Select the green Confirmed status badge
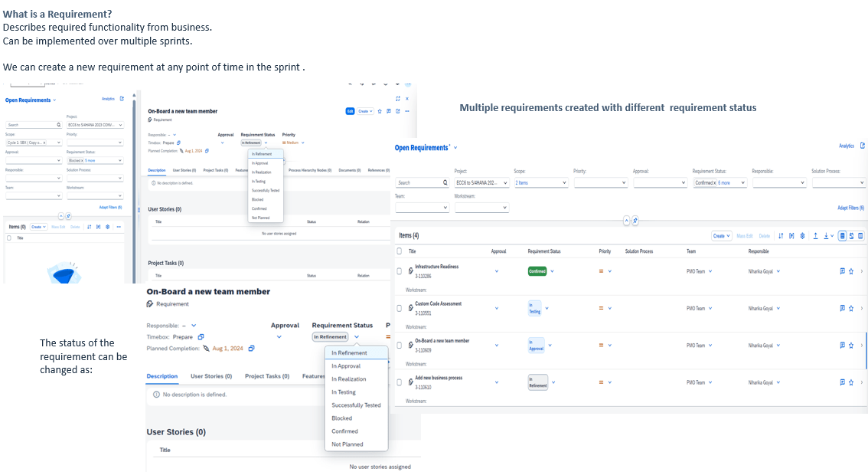The width and height of the screenshot is (868, 472). pos(537,270)
